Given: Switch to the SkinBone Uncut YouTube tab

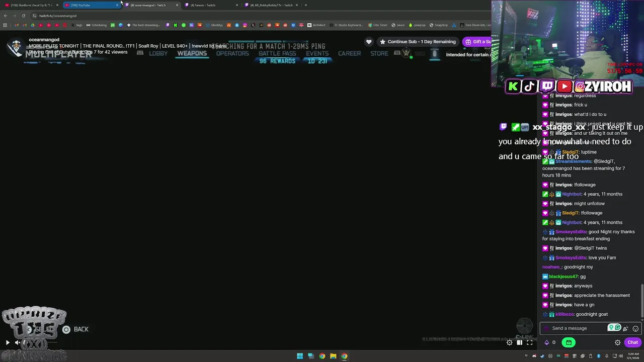Looking at the screenshot, I should (32, 5).
